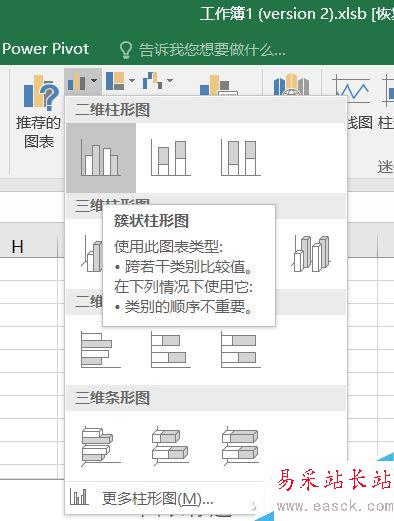The height and width of the screenshot is (521, 394).
Task: Click the Tell Me search box
Action: point(212,50)
